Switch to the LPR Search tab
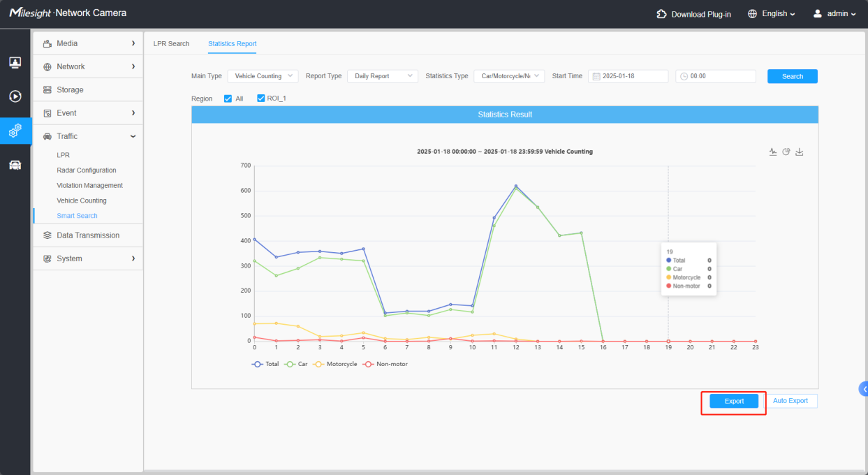 pyautogui.click(x=171, y=43)
